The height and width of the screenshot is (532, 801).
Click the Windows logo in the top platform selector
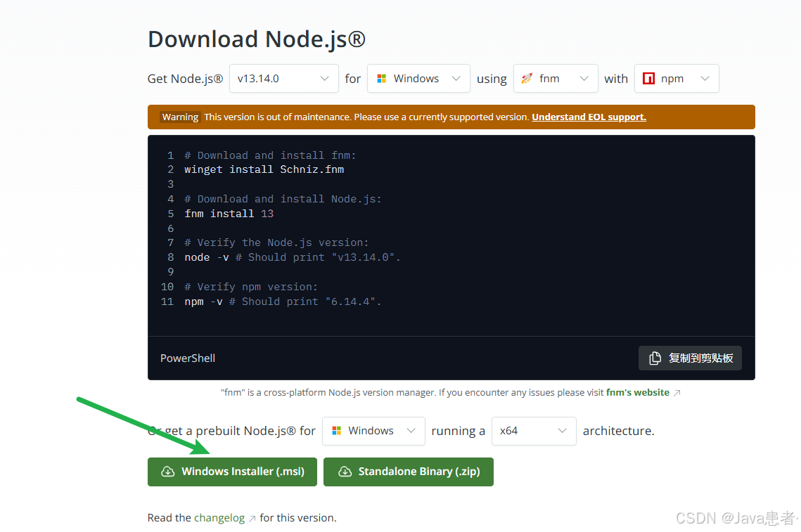(x=382, y=79)
